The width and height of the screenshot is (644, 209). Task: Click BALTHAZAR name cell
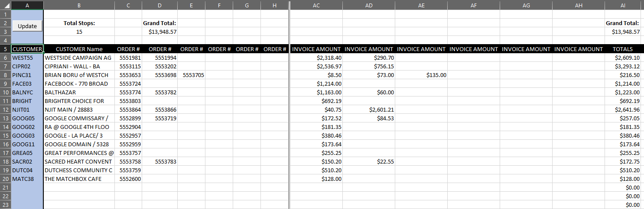coord(79,92)
